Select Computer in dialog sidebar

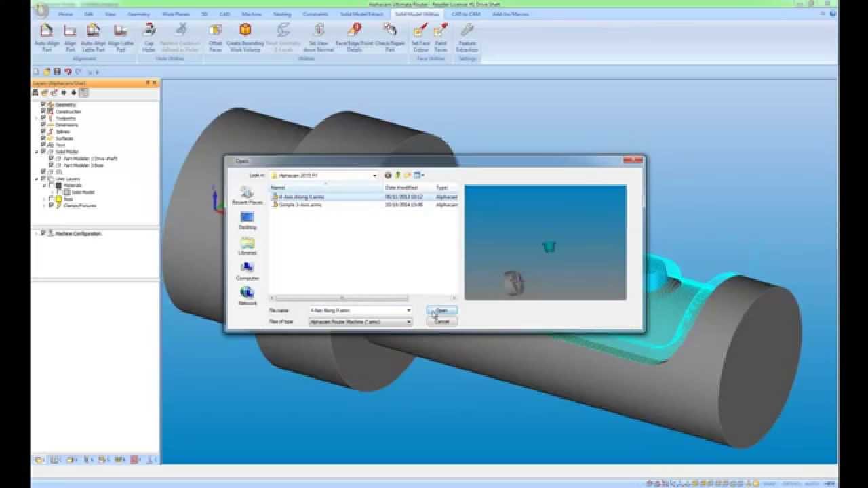[x=248, y=271]
